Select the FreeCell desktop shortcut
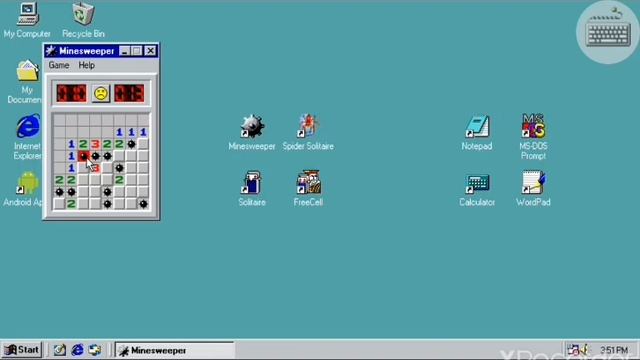This screenshot has width=640, height=360. pos(308,189)
